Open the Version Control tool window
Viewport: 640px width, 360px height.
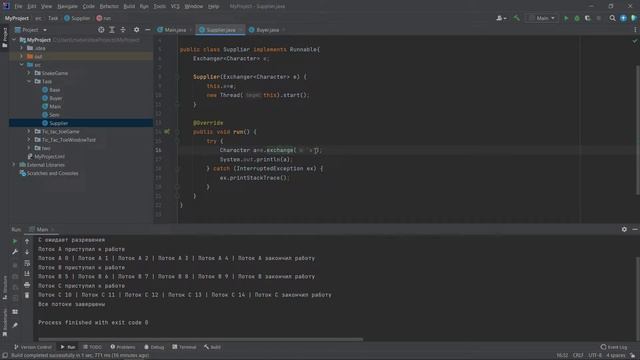click(33, 347)
